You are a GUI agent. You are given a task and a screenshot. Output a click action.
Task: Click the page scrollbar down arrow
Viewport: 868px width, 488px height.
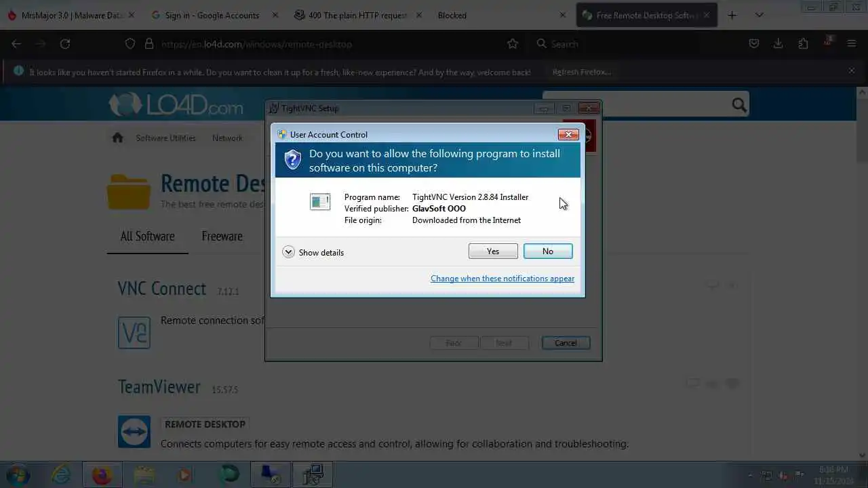click(x=862, y=455)
